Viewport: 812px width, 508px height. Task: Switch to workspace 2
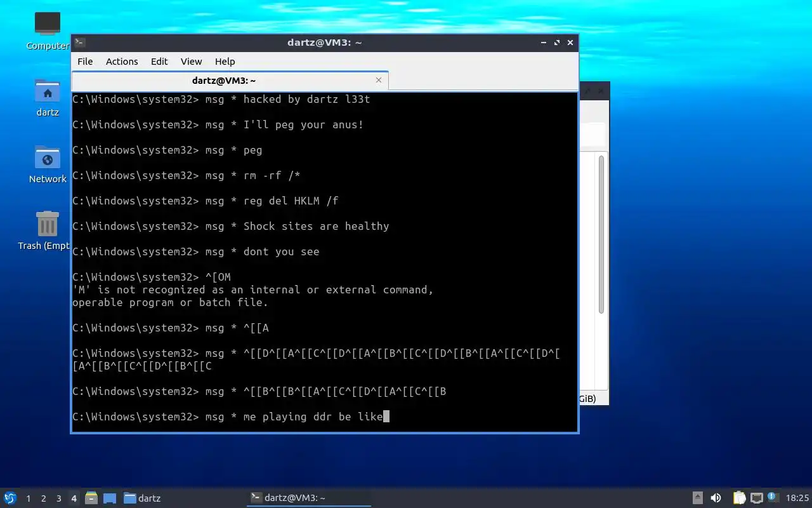tap(43, 498)
